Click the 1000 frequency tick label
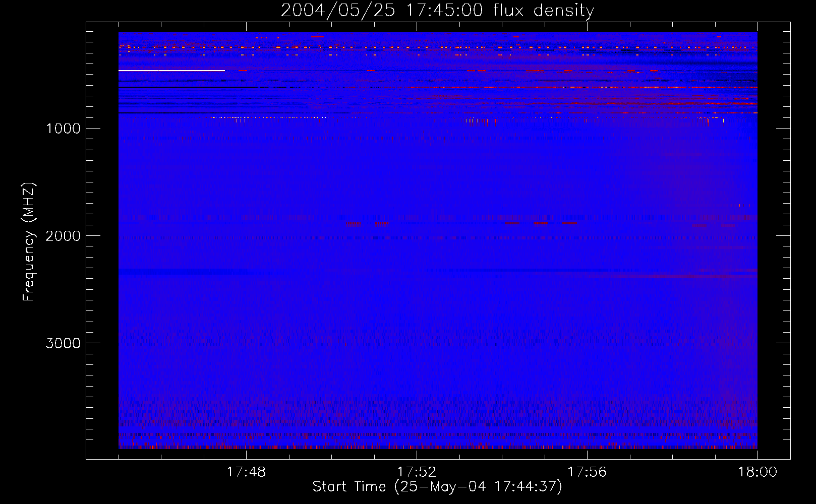 (x=64, y=129)
